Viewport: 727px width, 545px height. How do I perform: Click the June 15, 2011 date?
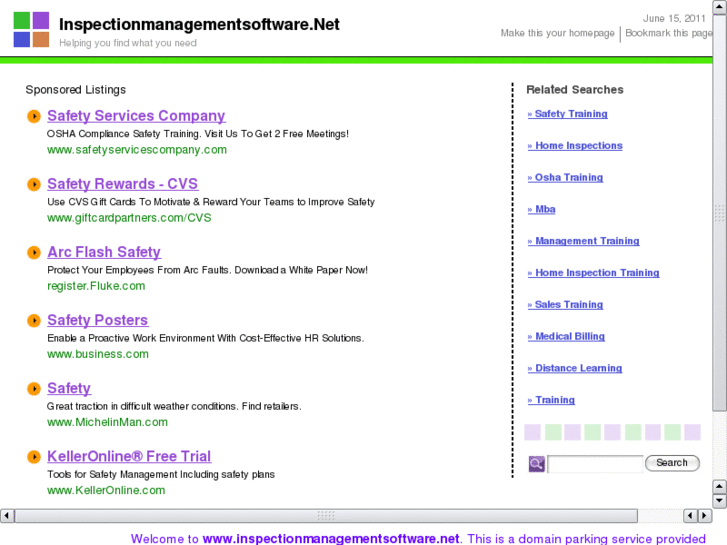click(x=674, y=19)
